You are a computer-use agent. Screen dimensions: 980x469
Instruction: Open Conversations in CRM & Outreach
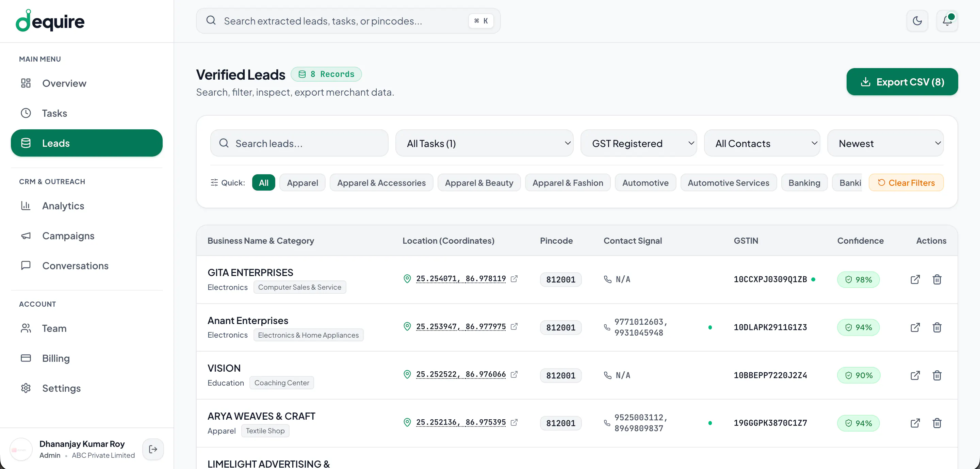coord(87,265)
